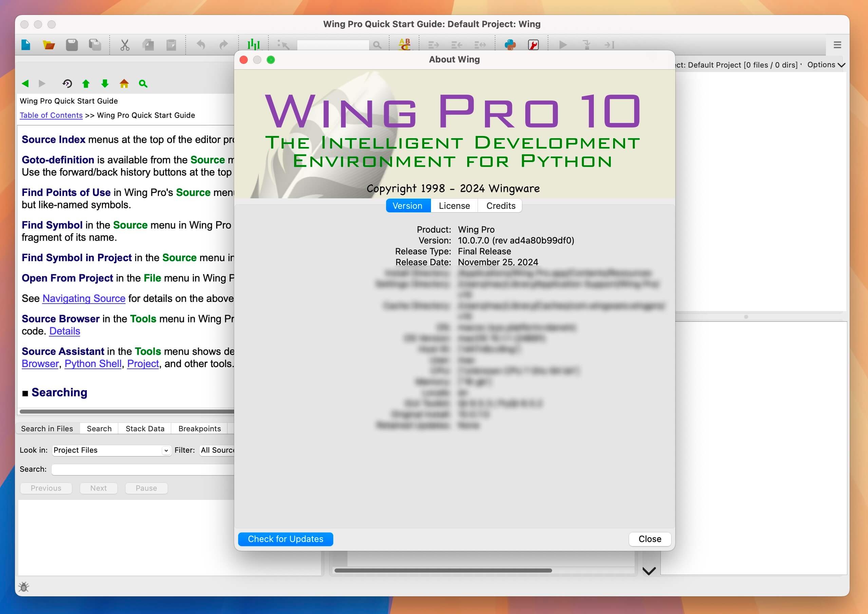
Task: Click the Release Date value November 25, 2024
Action: click(x=498, y=262)
